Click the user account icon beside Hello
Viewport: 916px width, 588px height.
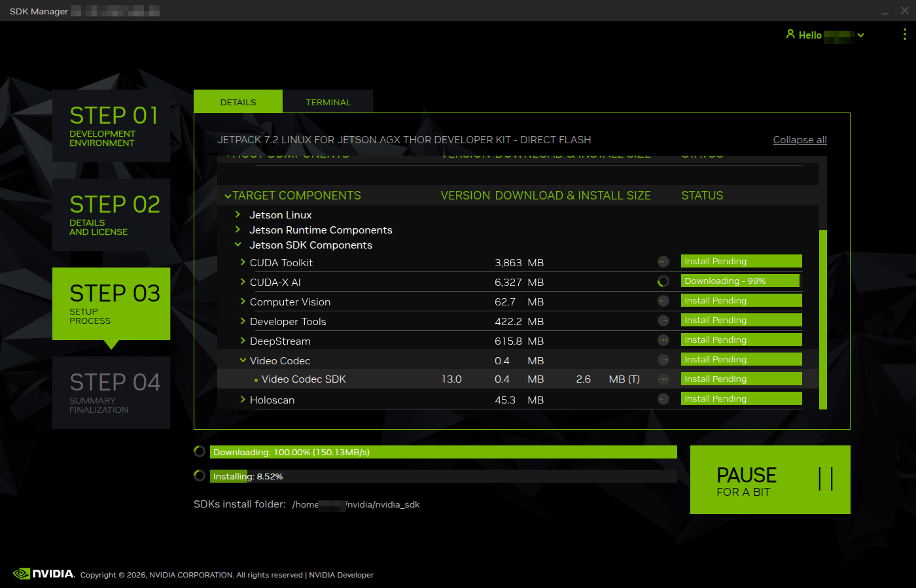pos(790,34)
